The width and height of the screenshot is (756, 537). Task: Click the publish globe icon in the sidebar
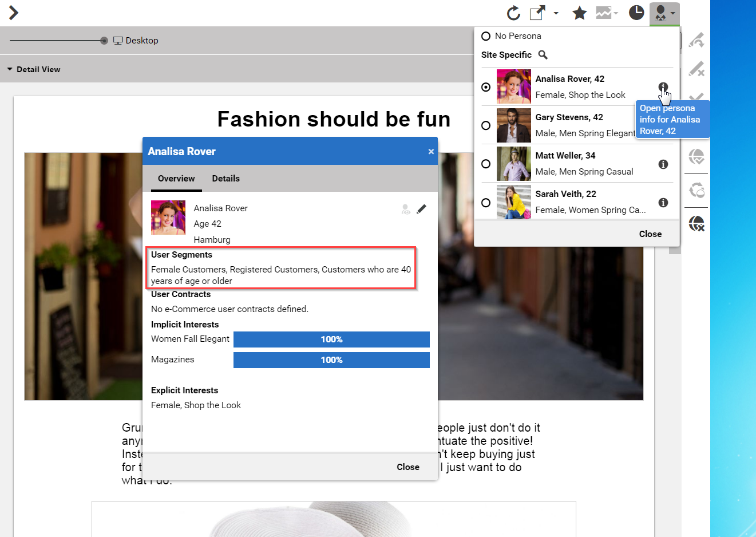coord(696,157)
